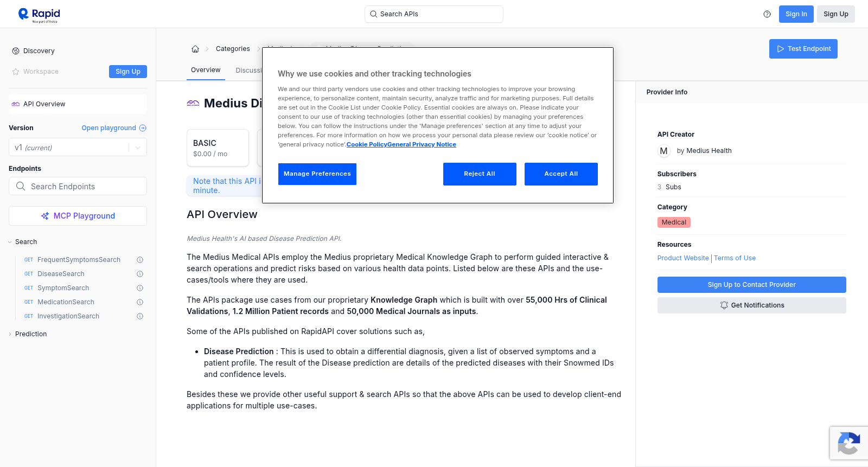Reject all cookies
This screenshot has height=467, width=868.
tap(480, 174)
